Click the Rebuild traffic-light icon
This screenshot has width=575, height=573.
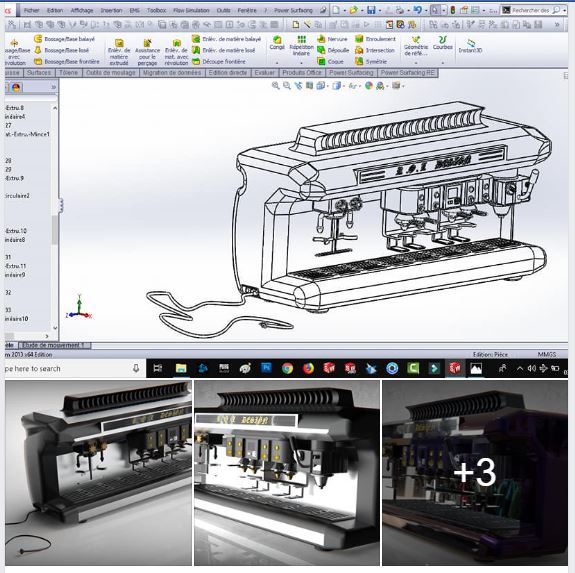tap(453, 10)
